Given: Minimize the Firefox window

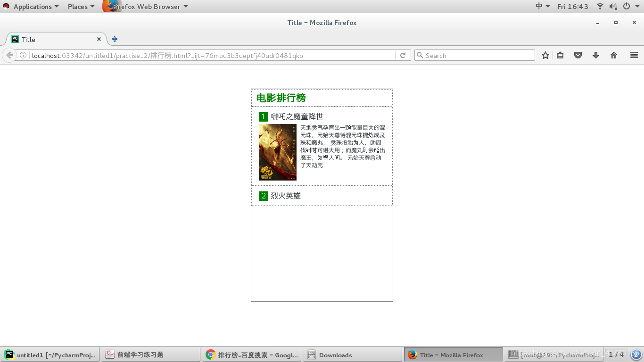Looking at the screenshot, I should click(597, 23).
